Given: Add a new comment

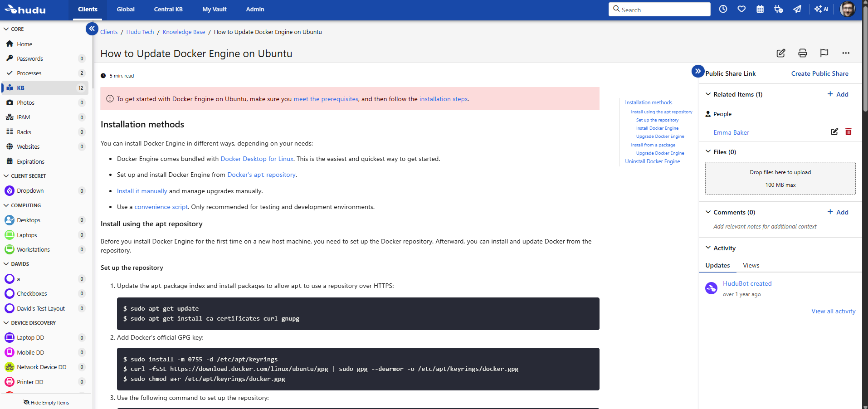Looking at the screenshot, I should (838, 212).
